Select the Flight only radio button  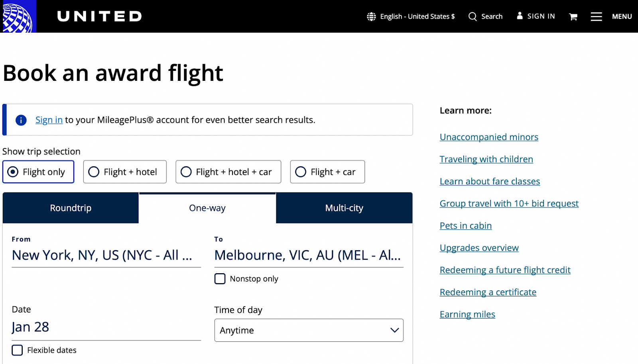[x=13, y=172]
